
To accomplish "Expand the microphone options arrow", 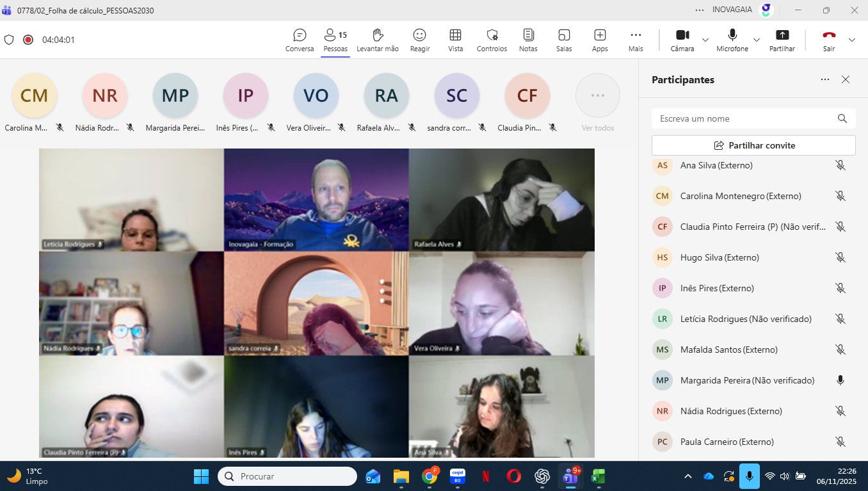I will pyautogui.click(x=757, y=40).
